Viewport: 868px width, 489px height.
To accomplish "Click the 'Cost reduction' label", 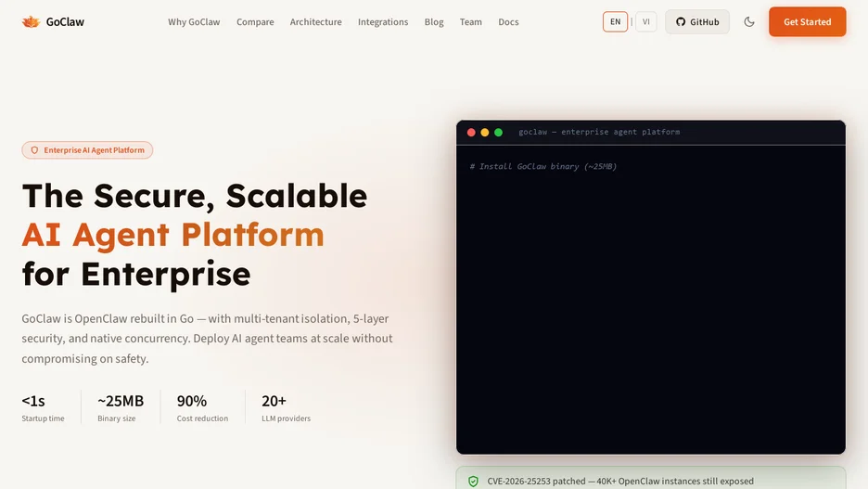I will [202, 418].
